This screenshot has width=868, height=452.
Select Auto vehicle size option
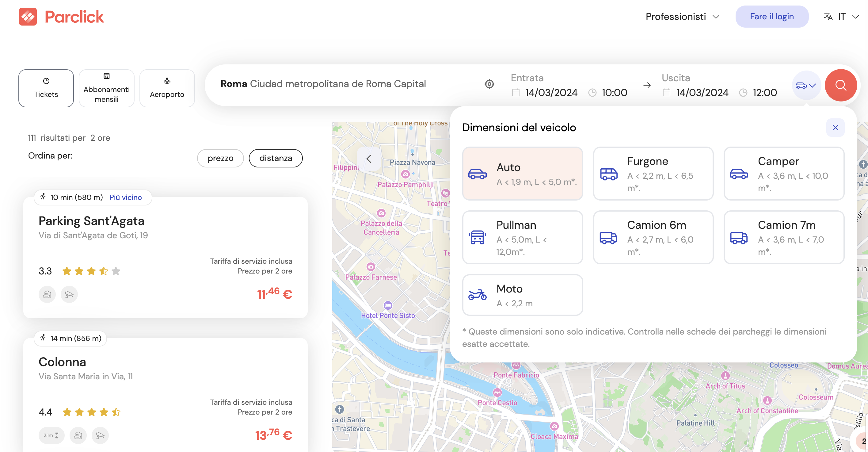click(522, 174)
